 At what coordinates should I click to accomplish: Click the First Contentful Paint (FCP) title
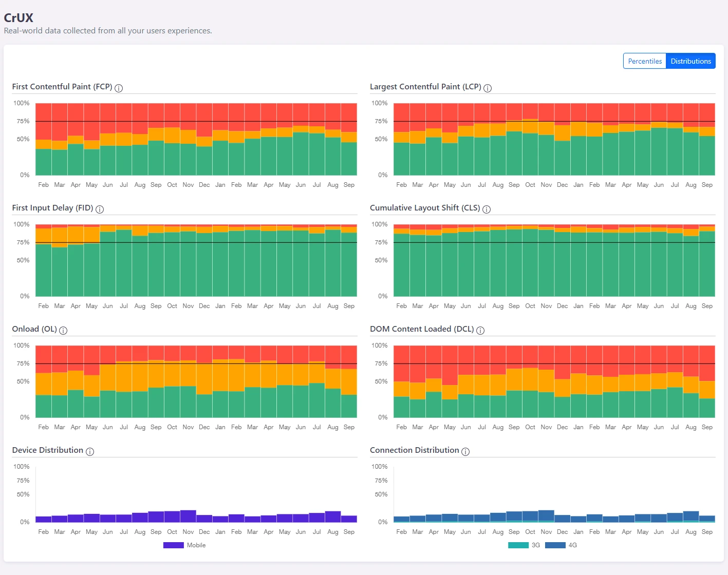coord(62,86)
